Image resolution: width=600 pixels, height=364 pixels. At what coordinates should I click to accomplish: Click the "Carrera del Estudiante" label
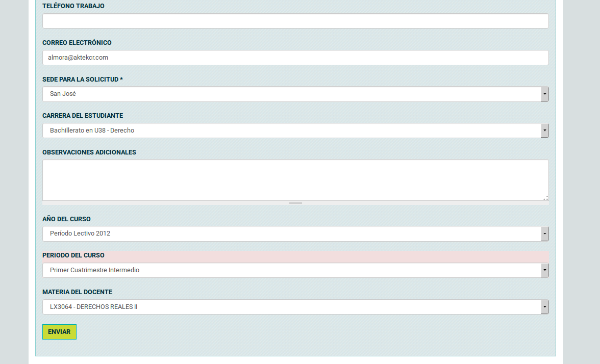83,116
